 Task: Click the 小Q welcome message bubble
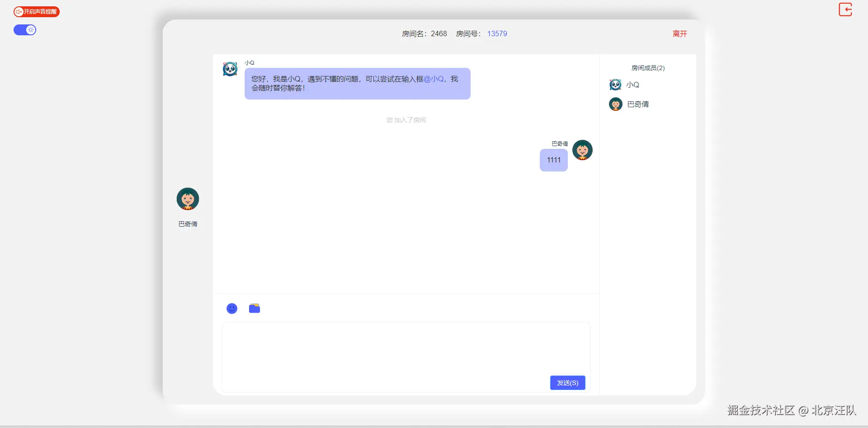357,84
